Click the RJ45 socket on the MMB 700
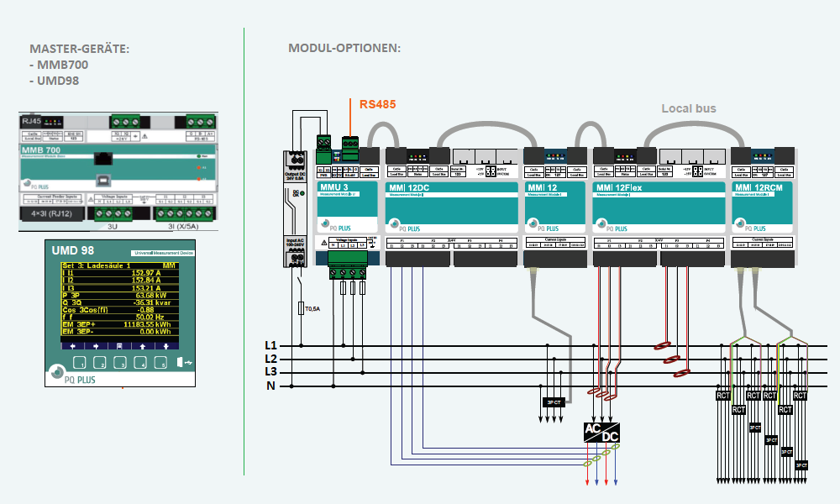Image resolution: width=840 pixels, height=504 pixels. coord(103,159)
